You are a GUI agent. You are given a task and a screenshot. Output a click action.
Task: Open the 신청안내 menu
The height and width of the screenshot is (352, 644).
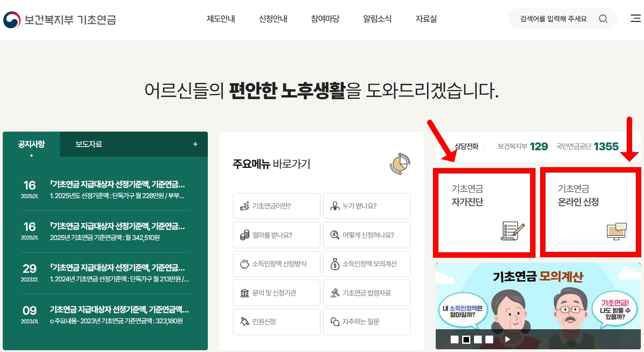pyautogui.click(x=273, y=19)
